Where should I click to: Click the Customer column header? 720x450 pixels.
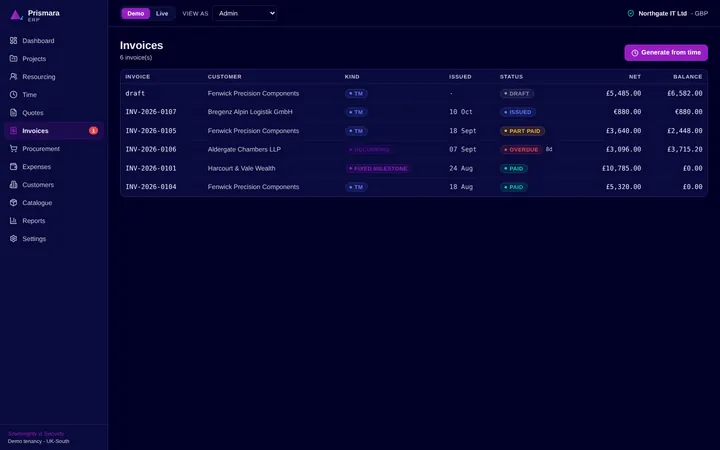225,77
